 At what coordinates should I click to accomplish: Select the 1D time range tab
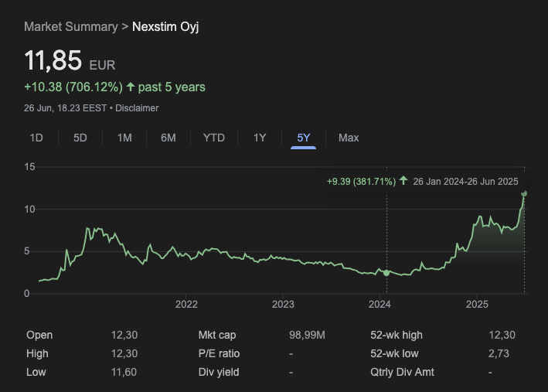36,138
